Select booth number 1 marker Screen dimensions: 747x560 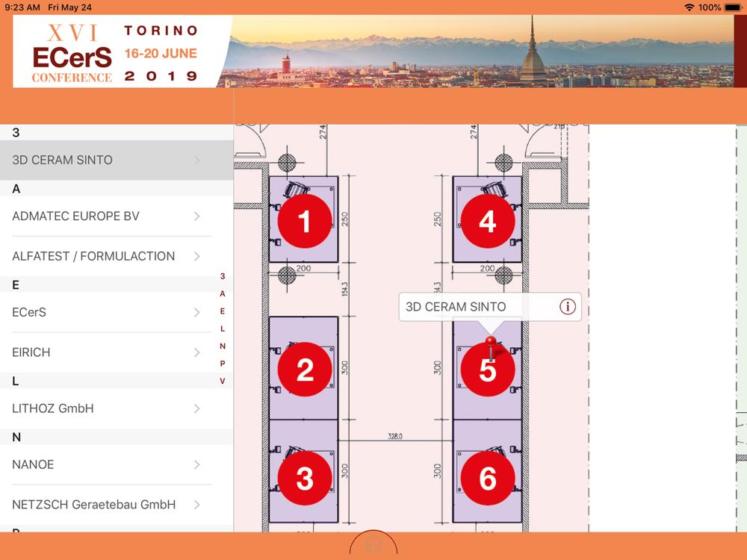305,221
